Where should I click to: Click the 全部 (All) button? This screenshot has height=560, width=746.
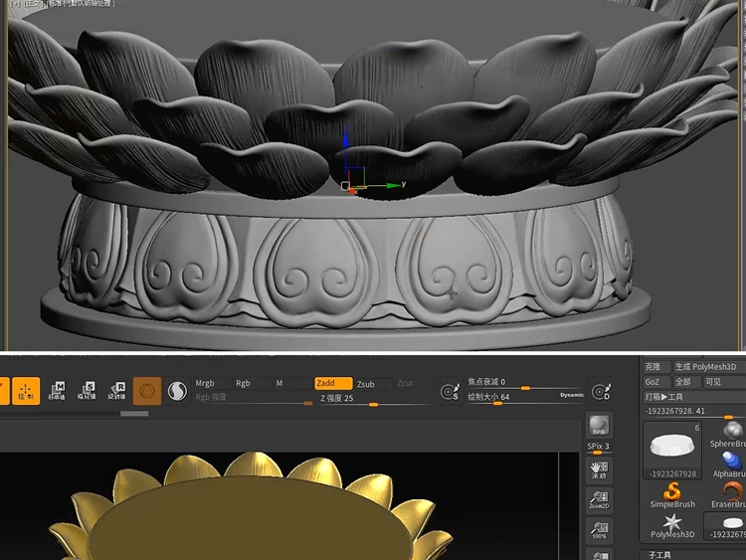(x=687, y=382)
